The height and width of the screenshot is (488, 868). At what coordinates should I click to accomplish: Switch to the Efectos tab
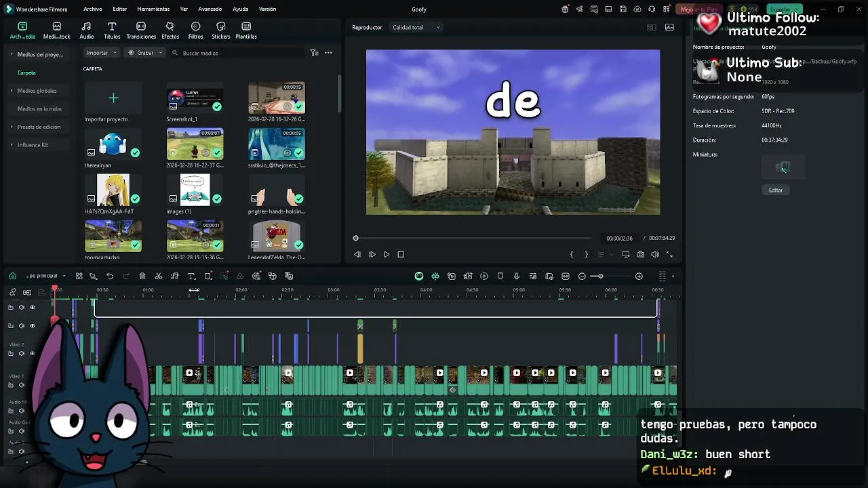tap(170, 30)
